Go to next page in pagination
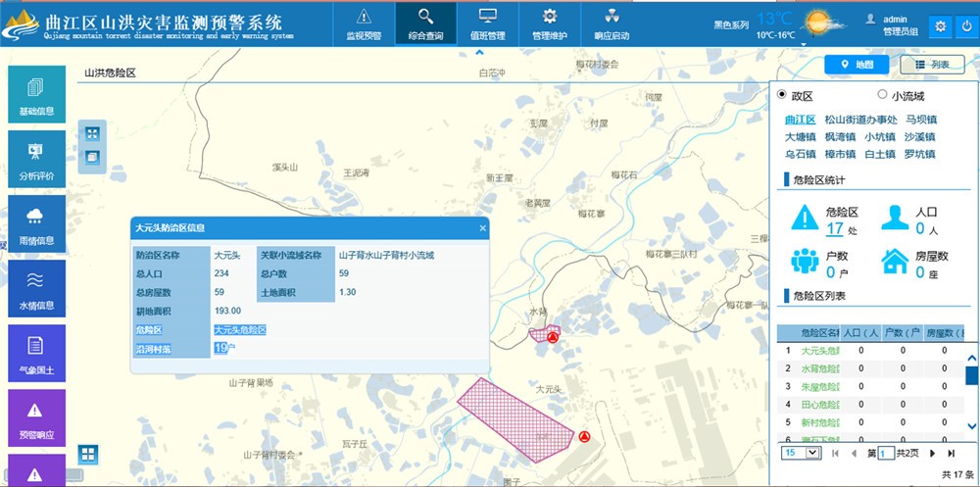The height and width of the screenshot is (487, 980). [x=932, y=453]
